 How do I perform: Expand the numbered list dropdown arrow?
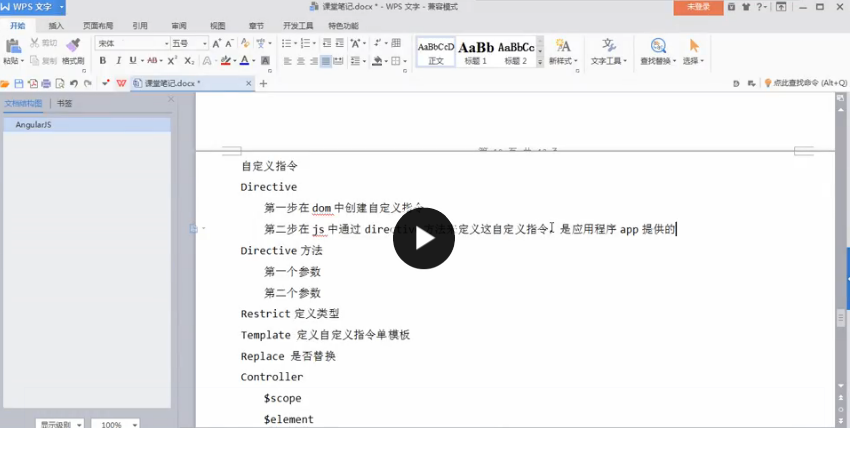[314, 43]
